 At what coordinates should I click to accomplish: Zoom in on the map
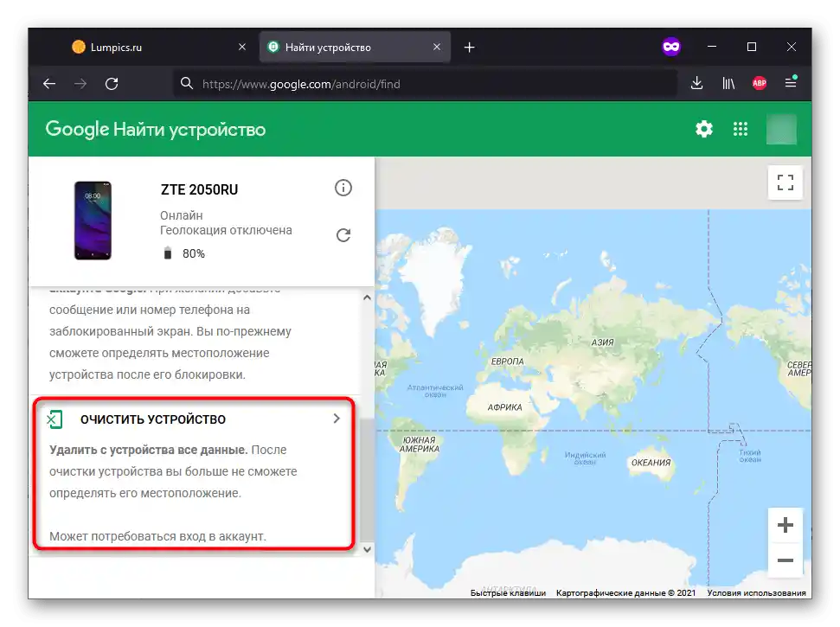pos(785,525)
